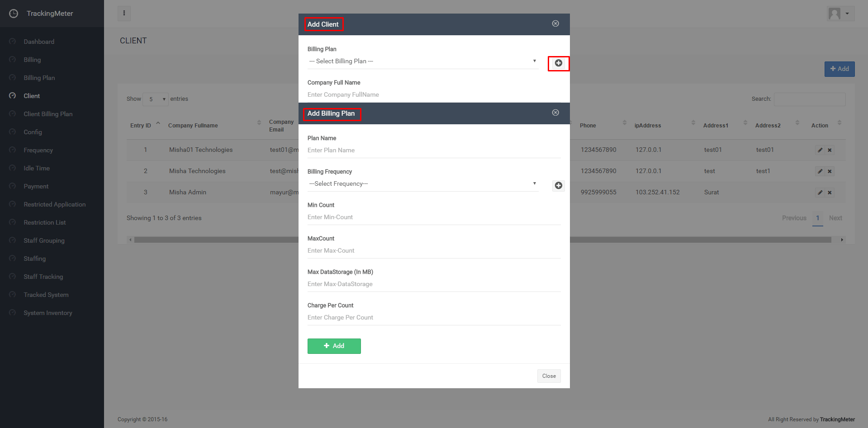Click edit pencil for Misha01 Technologies row

820,150
